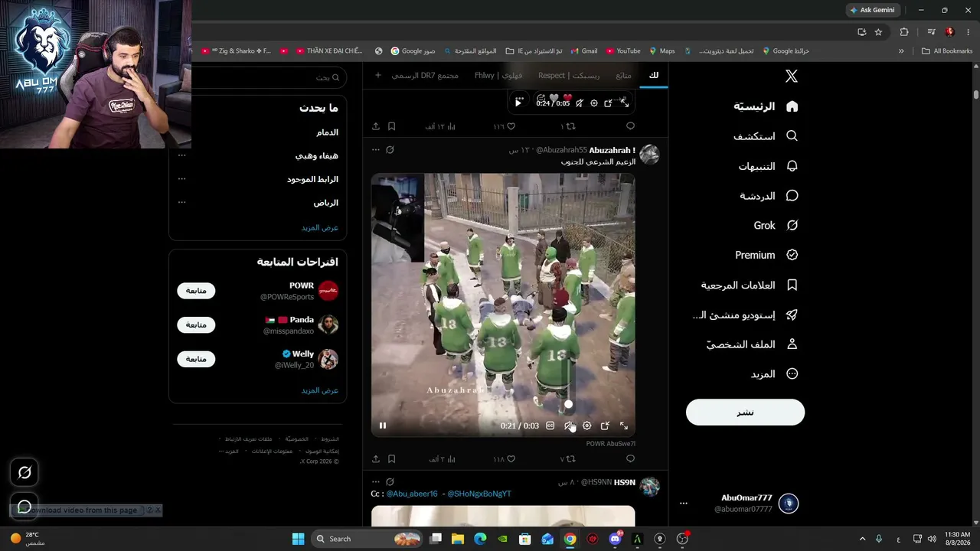
Task: Open AbuOmar777 account menu dots
Action: [684, 504]
